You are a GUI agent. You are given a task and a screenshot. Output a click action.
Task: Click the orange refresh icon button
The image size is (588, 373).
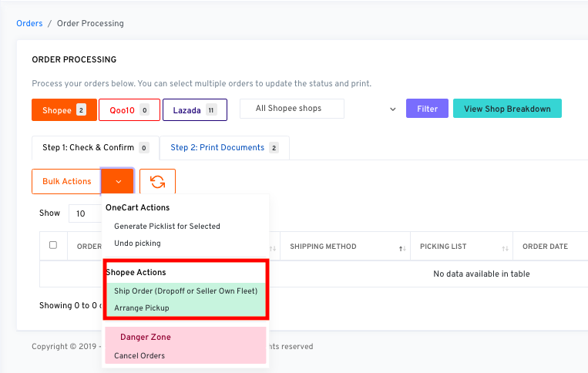(157, 182)
